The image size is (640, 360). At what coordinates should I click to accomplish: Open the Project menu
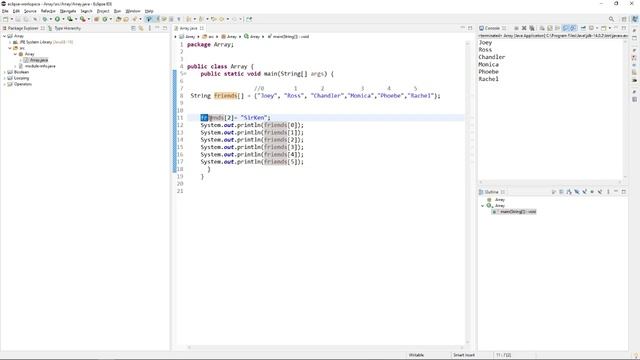[103, 11]
